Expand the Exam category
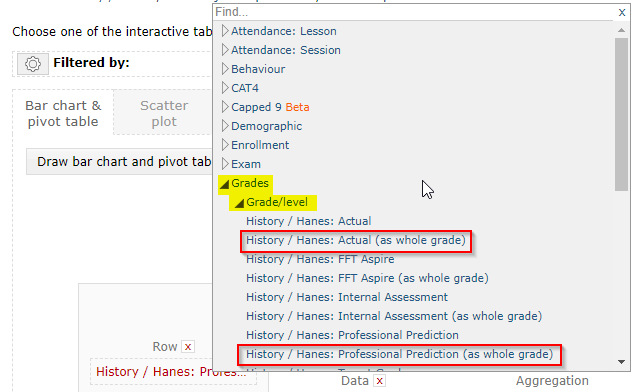 (x=225, y=164)
